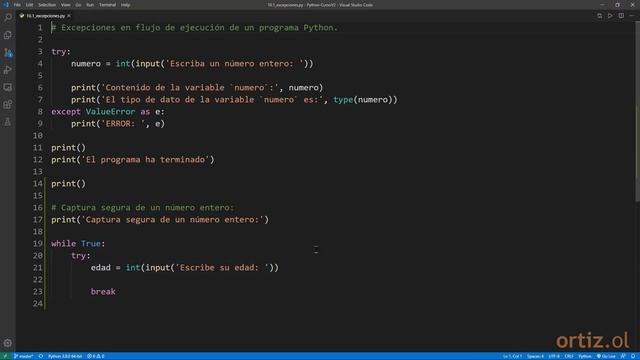Click Ln 1, Col 1 to go to line
The image size is (640, 360).
coord(512,356)
